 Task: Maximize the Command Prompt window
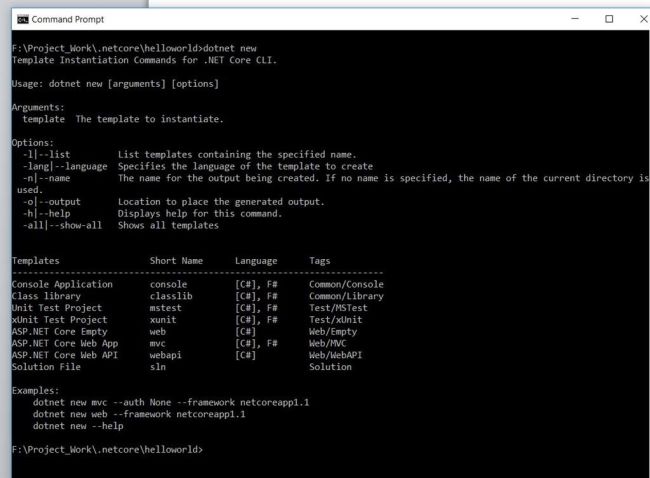609,19
